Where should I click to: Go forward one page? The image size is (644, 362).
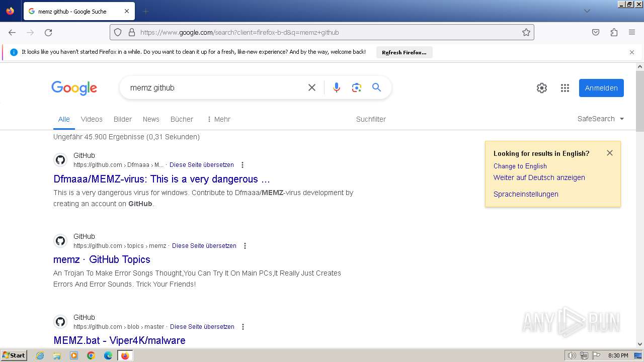30,32
